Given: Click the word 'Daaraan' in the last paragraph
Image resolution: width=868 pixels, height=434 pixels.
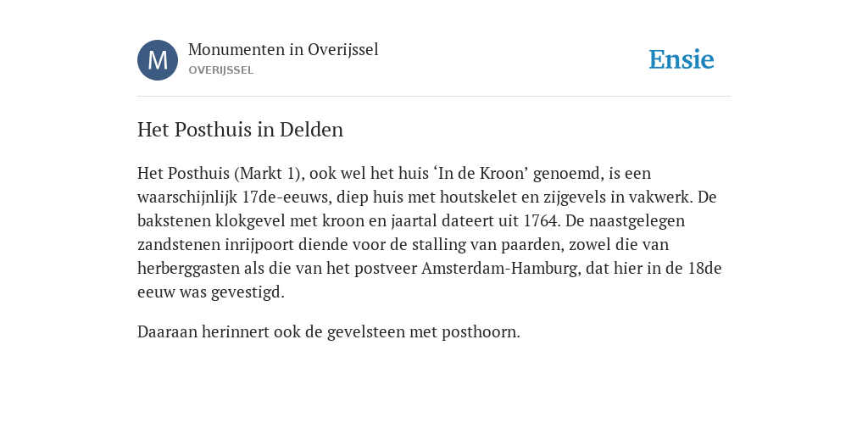Looking at the screenshot, I should [x=167, y=332].
